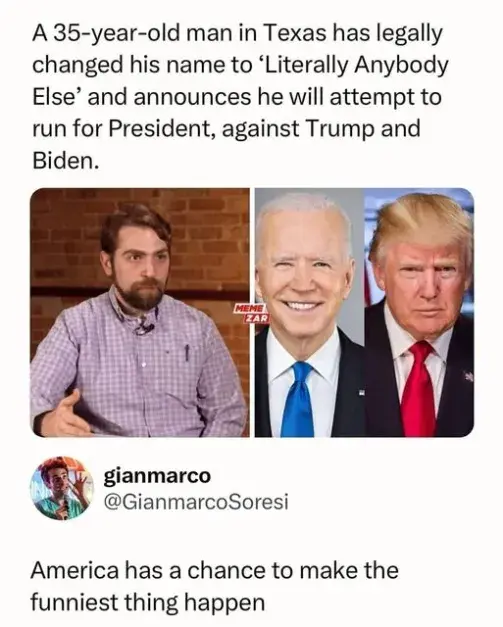Open the photo of man with red tie
Image resolution: width=503 pixels, height=627 pixels.
click(419, 312)
